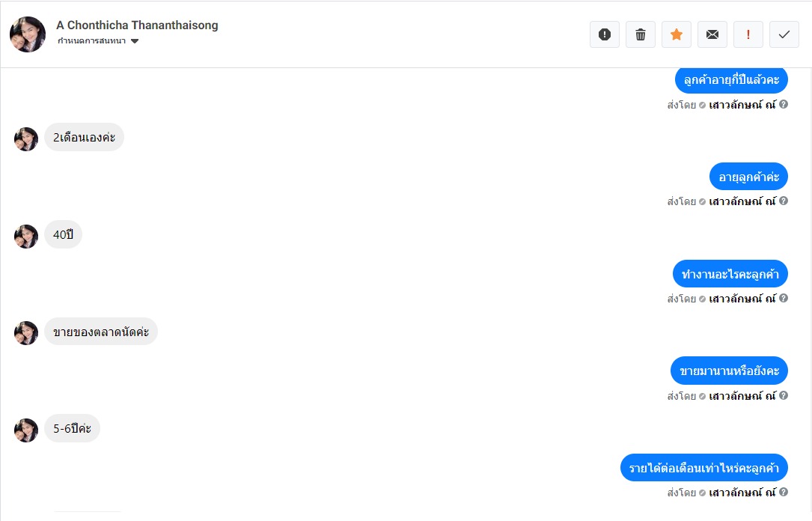Click the trash delete conversation icon
Screen dimensions: 812x521
(641, 34)
